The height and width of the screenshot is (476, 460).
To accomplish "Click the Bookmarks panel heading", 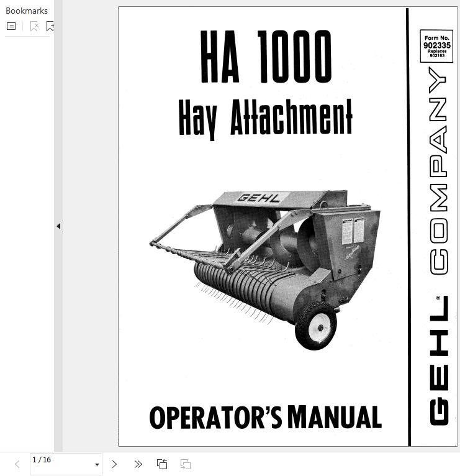I will coord(27,11).
